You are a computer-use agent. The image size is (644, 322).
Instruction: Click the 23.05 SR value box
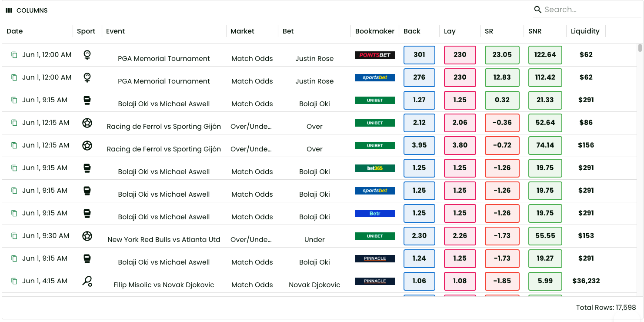(x=502, y=55)
